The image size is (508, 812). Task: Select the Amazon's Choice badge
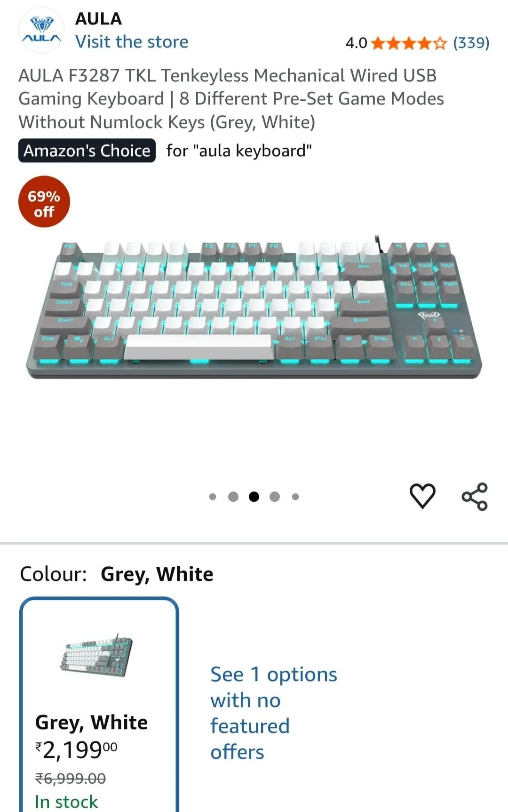(87, 151)
